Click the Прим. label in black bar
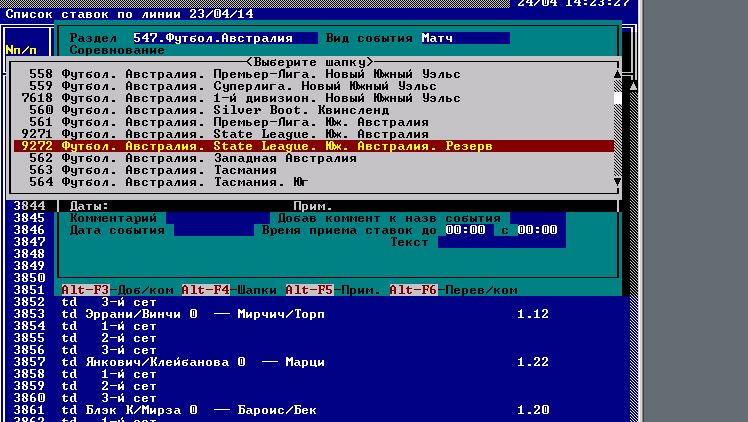This screenshot has height=422, width=748. click(x=313, y=206)
